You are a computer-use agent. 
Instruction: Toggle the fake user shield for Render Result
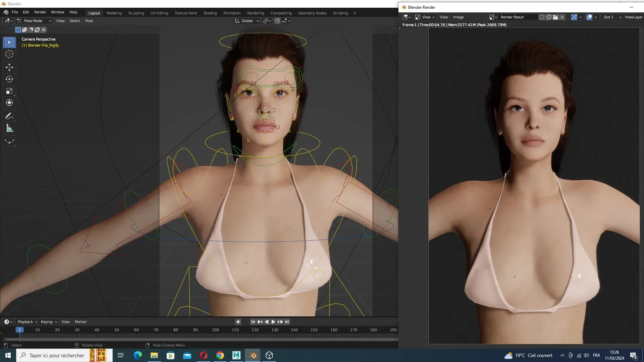(542, 17)
